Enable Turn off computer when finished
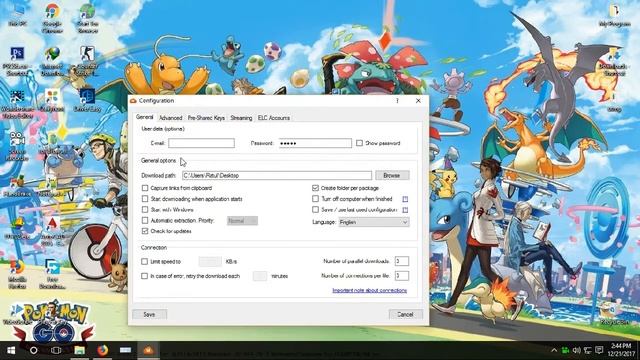640x360 pixels. pos(315,199)
